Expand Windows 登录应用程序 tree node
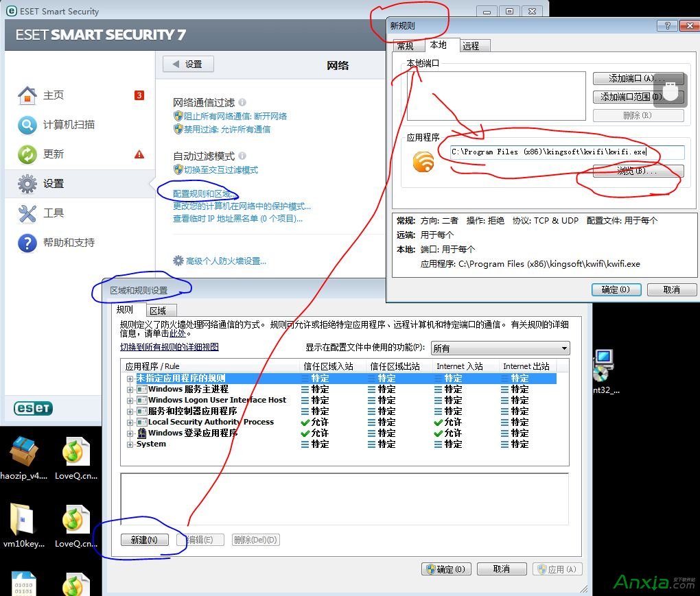The height and width of the screenshot is (596, 700). coord(130,433)
